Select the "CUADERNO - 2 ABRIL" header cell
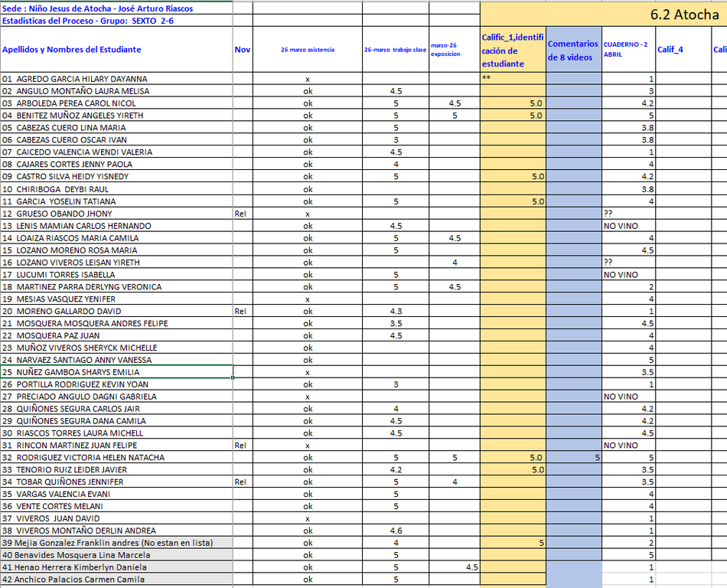727x588 pixels. pyautogui.click(x=628, y=50)
